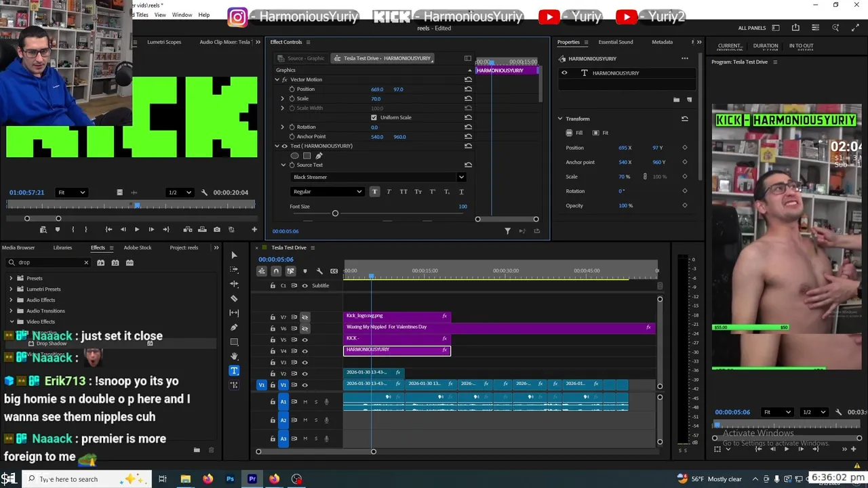The image size is (868, 488).
Task: Solo audio track A2
Action: tap(315, 420)
